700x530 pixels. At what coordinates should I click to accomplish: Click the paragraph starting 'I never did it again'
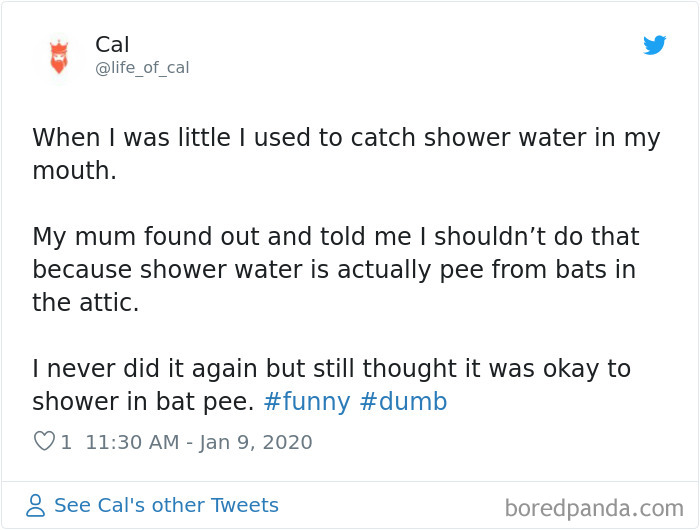pyautogui.click(x=330, y=385)
